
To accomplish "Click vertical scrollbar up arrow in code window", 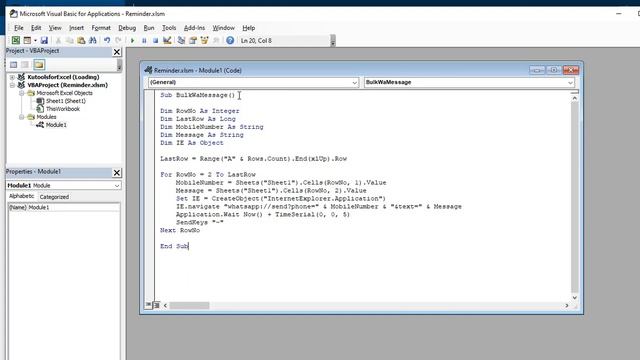I will pyautogui.click(x=575, y=98).
